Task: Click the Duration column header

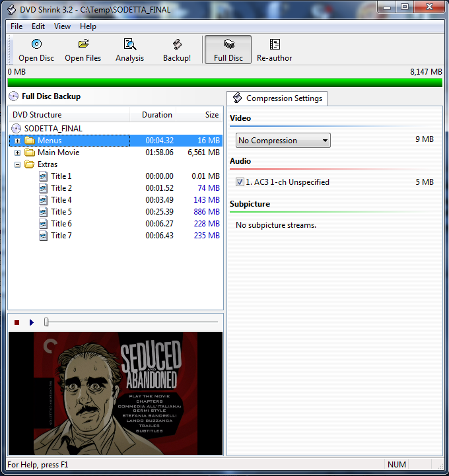Action: coord(153,115)
